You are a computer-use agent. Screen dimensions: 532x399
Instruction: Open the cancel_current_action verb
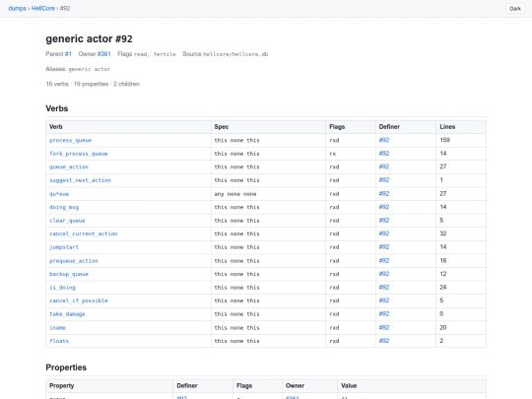point(84,233)
